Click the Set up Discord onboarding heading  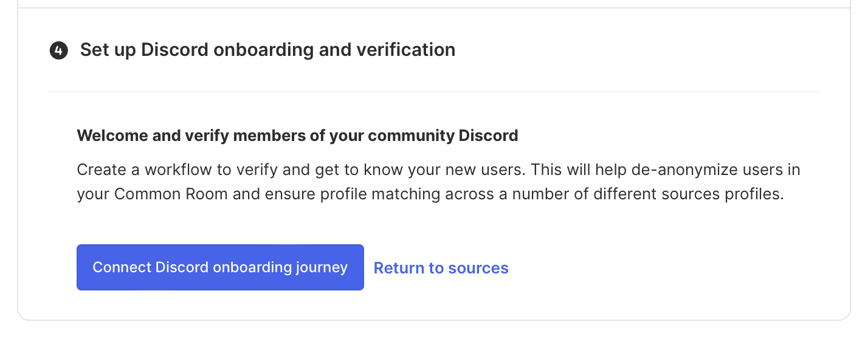point(267,50)
